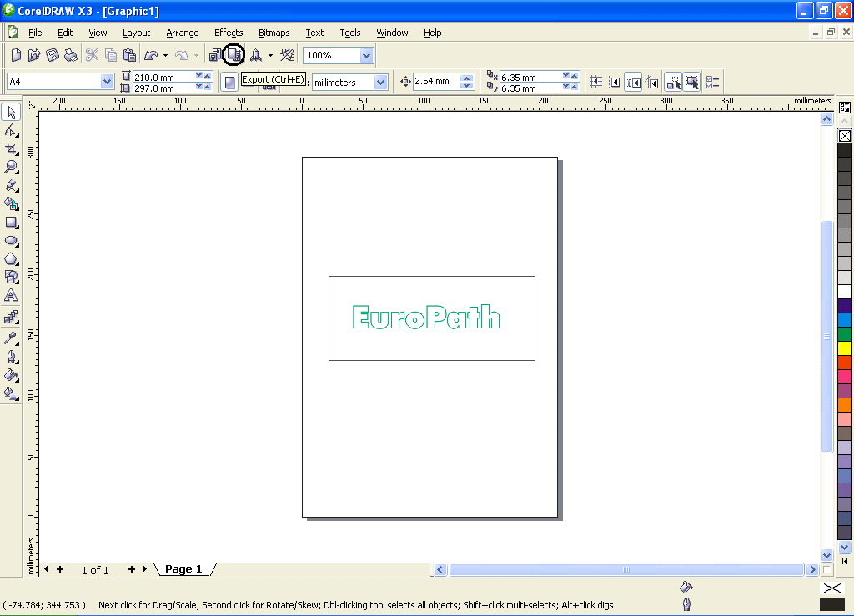Decrease duplicate distance x 6.35 mm

566,76
